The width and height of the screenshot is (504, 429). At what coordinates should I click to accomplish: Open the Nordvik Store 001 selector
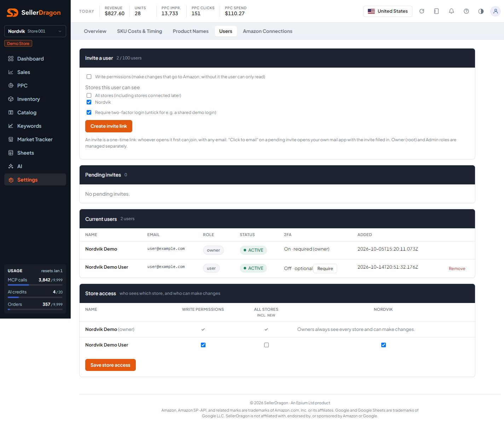pyautogui.click(x=35, y=31)
